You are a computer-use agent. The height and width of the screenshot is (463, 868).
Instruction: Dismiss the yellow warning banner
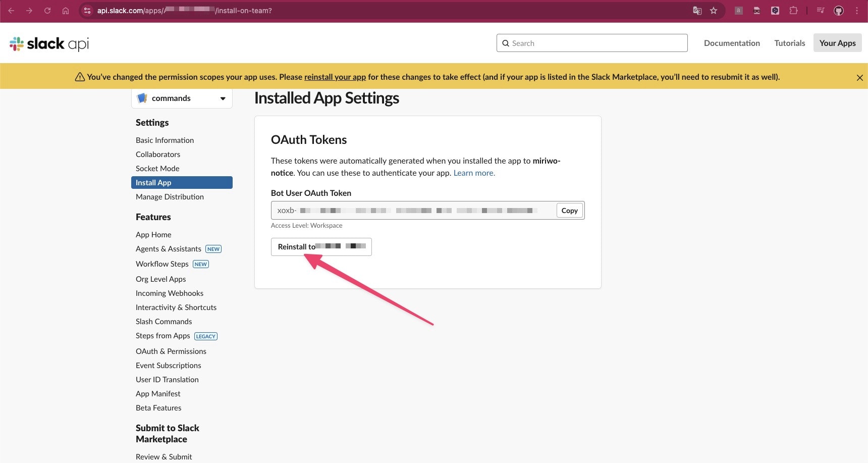pyautogui.click(x=860, y=77)
